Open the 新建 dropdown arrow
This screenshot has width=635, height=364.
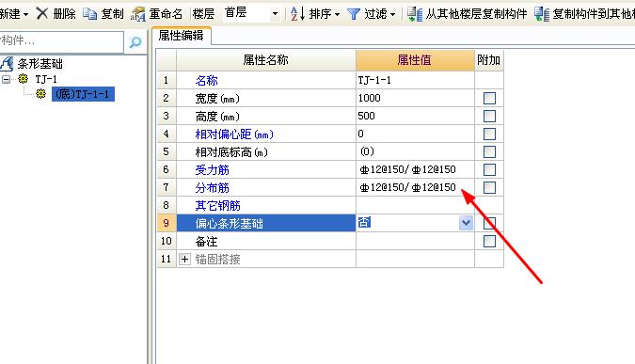pos(26,14)
